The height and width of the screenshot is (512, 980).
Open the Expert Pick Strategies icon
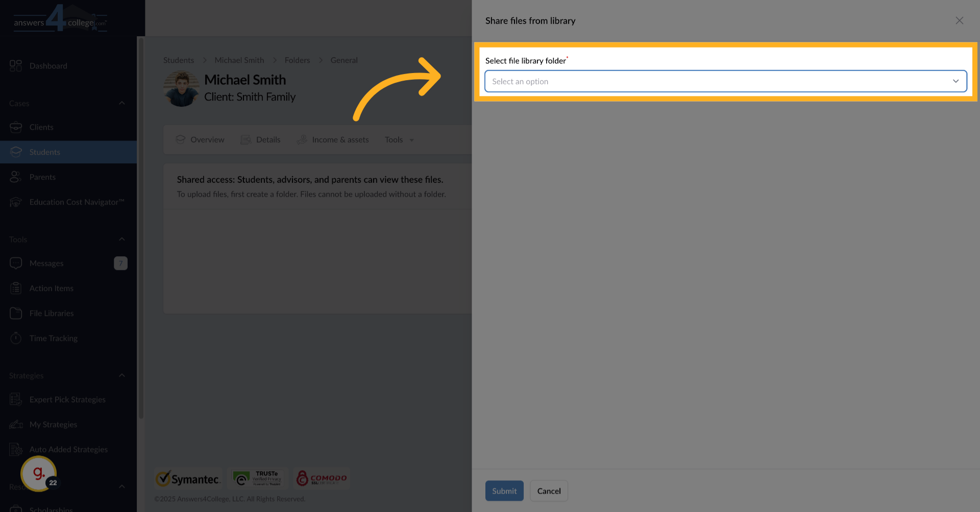[x=16, y=399]
